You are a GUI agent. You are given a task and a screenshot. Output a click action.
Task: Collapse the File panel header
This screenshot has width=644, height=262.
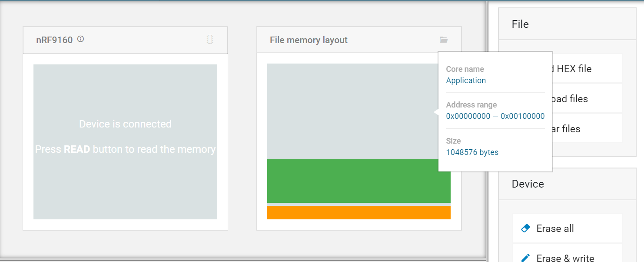pyautogui.click(x=567, y=24)
